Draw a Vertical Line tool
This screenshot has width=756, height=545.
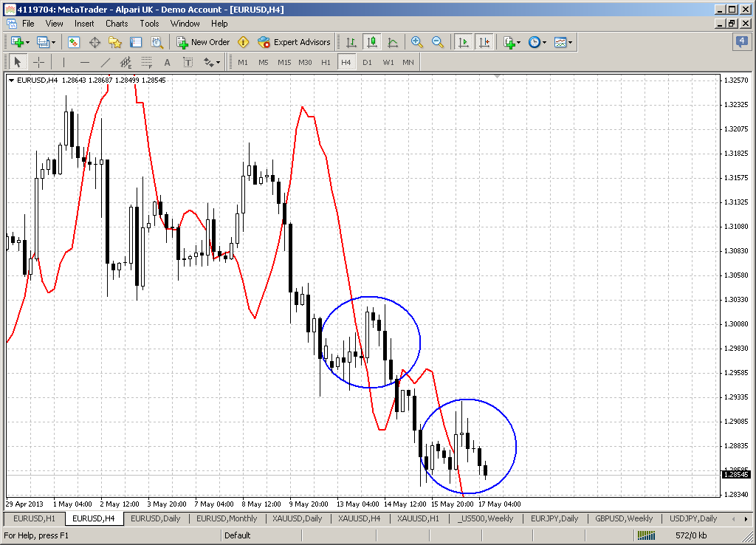click(x=63, y=62)
